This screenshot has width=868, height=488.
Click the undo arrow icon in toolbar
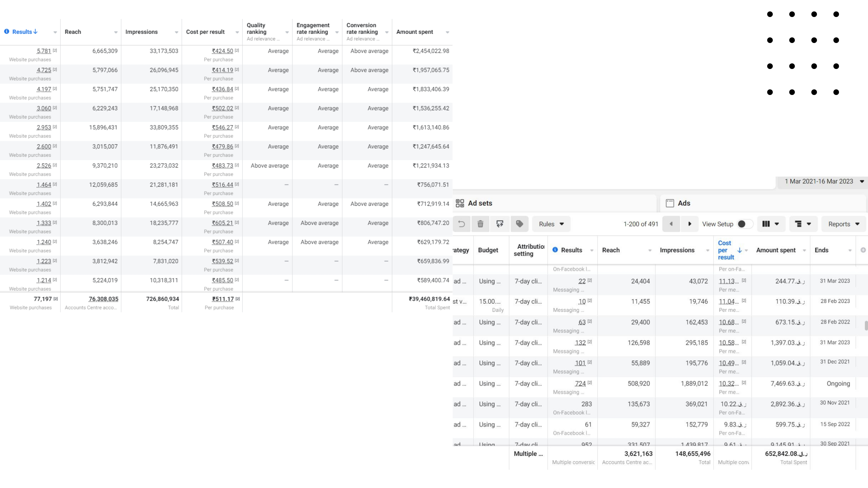pyautogui.click(x=461, y=224)
